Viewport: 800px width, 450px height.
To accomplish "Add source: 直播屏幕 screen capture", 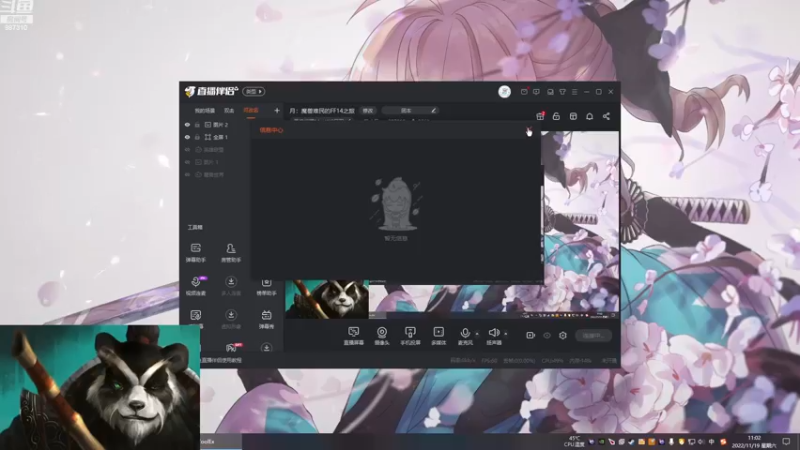I will point(353,336).
